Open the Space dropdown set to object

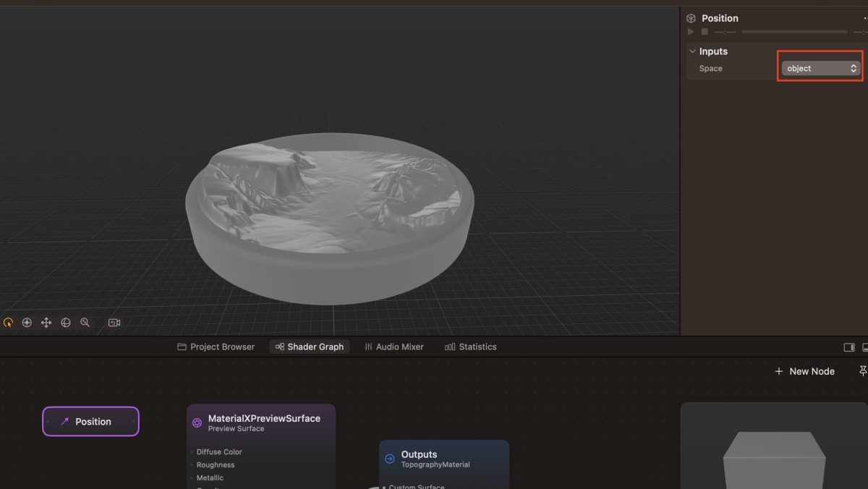click(x=820, y=68)
